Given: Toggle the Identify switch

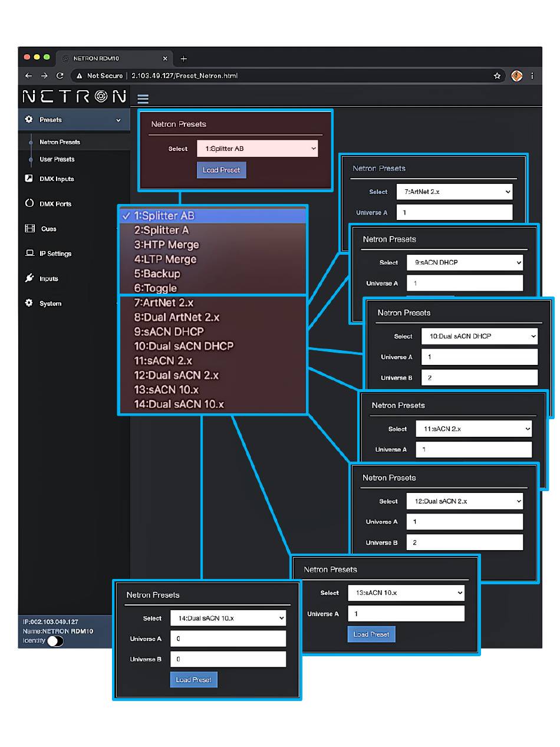Looking at the screenshot, I should pos(55,641).
